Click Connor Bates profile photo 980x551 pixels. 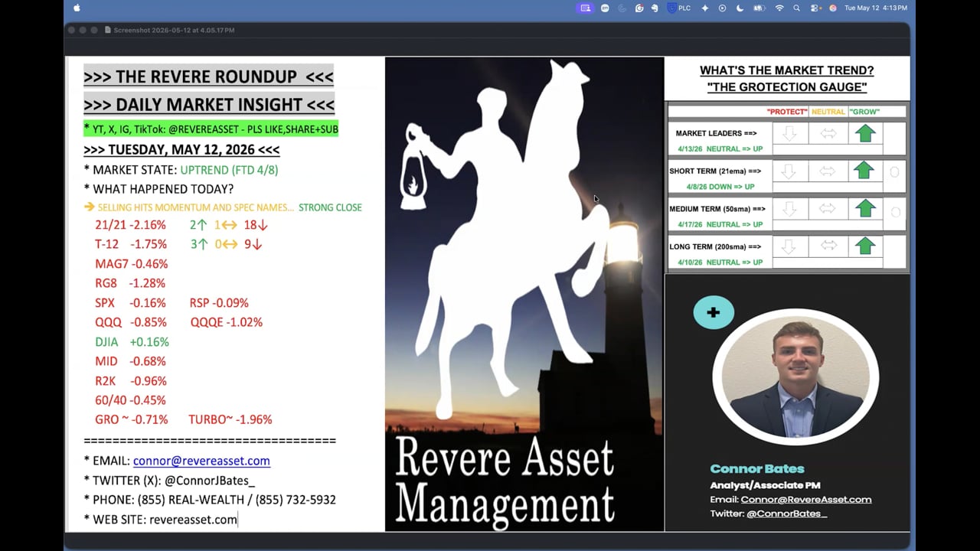[x=795, y=378]
